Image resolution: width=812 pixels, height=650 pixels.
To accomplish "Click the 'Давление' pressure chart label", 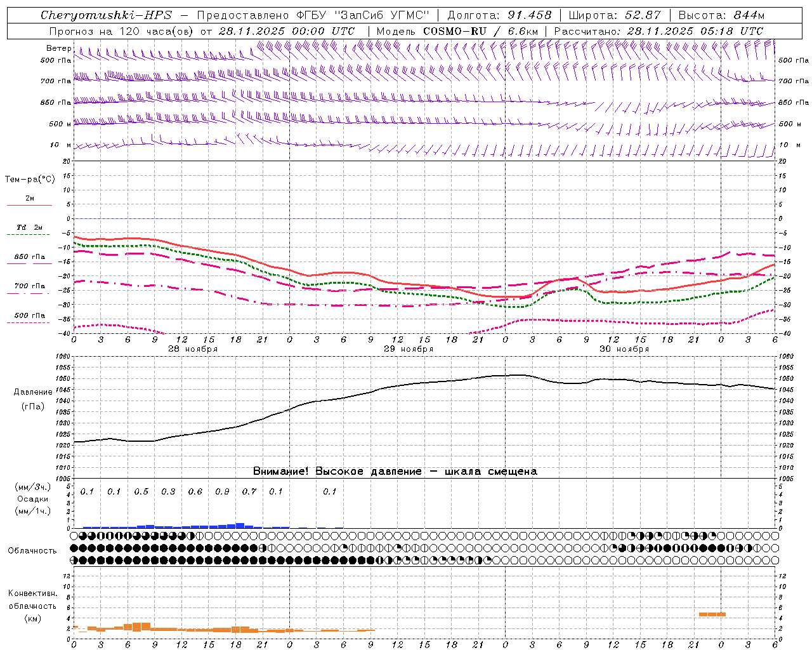I will click(x=33, y=392).
